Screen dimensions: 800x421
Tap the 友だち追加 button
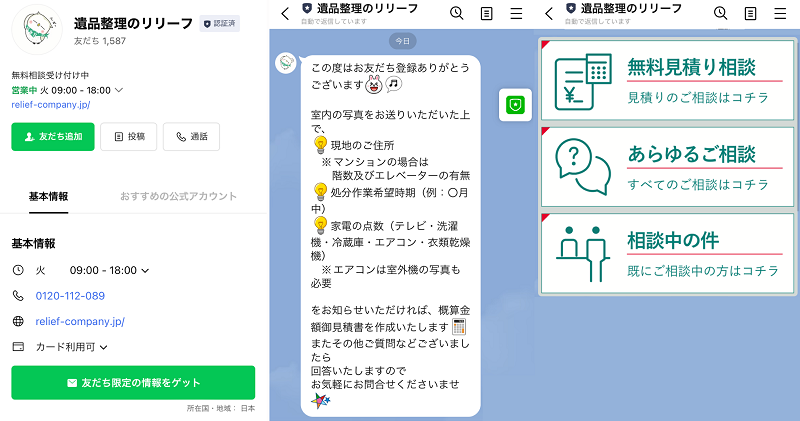[x=53, y=137]
